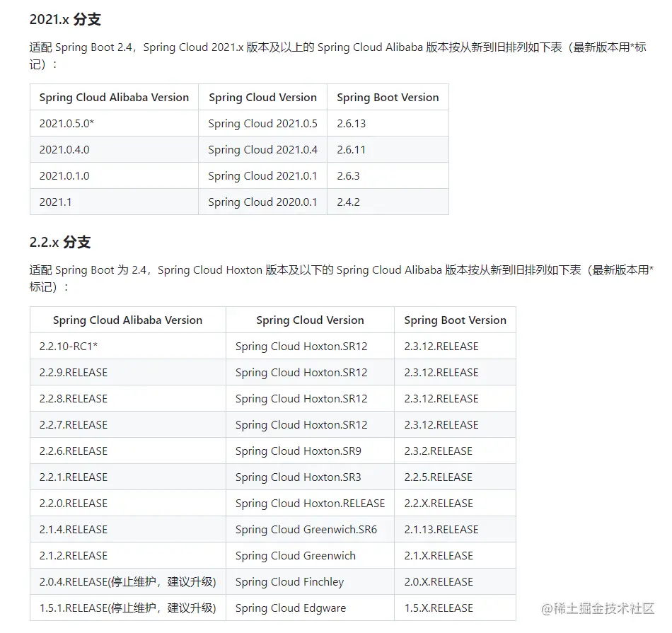Click "Spring Boot Version" header in 2.2.x table
Viewport: 672px width, 633px height.
tap(455, 320)
